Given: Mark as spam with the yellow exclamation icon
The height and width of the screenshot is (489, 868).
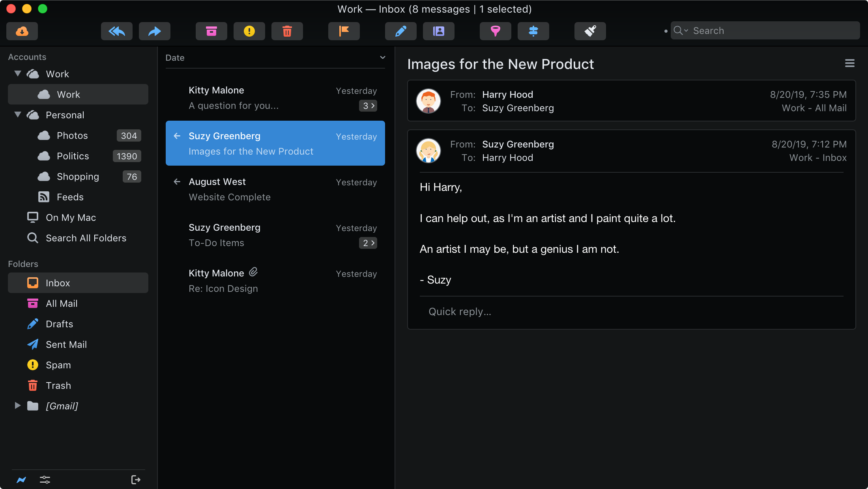Looking at the screenshot, I should [249, 31].
